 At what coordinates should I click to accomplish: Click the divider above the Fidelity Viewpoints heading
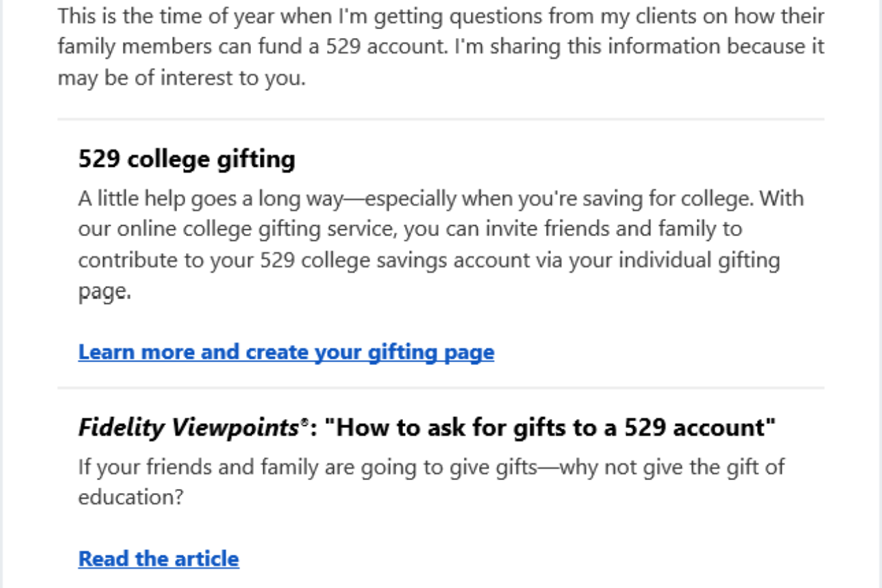pos(441,388)
